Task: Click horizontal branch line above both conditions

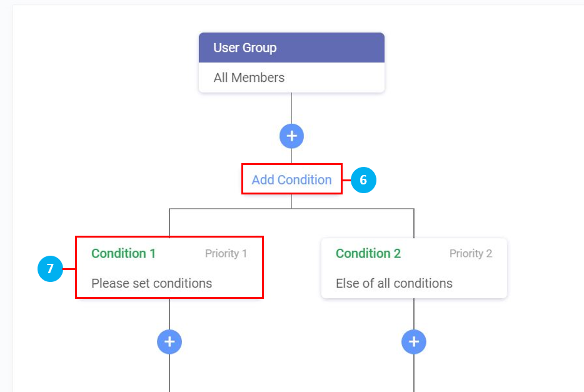Action: pos(231,208)
